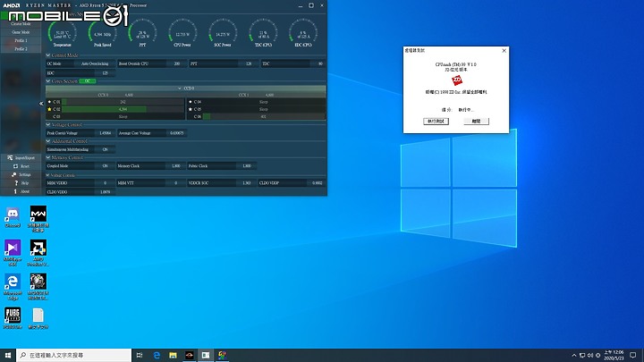
Task: Click the C 01 core speed bar
Action: coord(123,102)
